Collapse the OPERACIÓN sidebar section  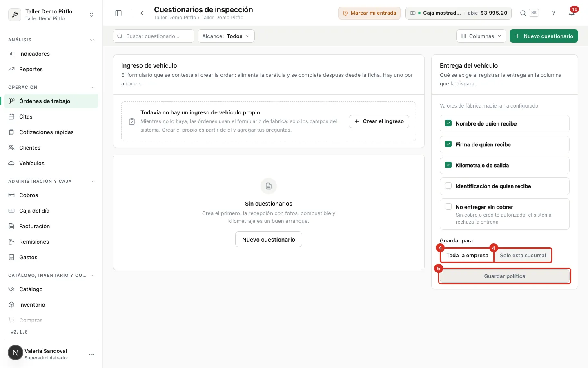tap(92, 88)
